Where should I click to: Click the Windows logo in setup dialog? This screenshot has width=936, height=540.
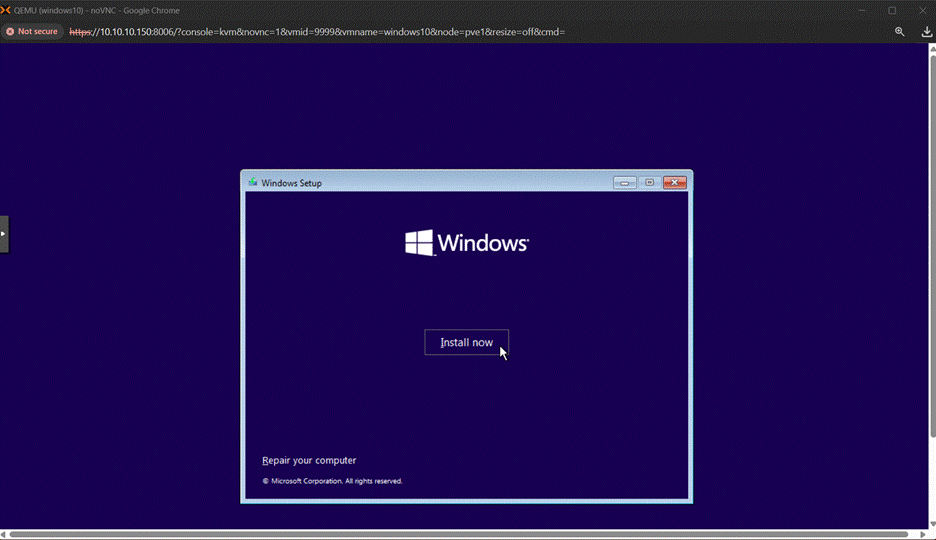[x=419, y=243]
